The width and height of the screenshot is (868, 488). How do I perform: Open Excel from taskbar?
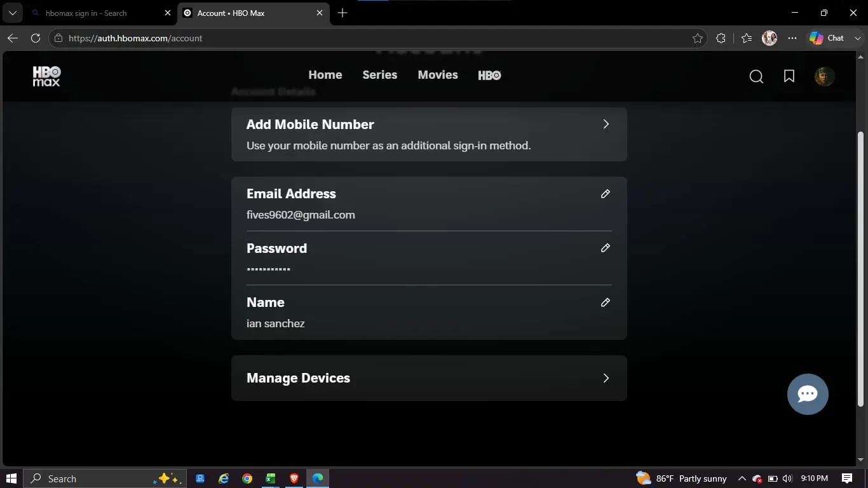pos(271,478)
